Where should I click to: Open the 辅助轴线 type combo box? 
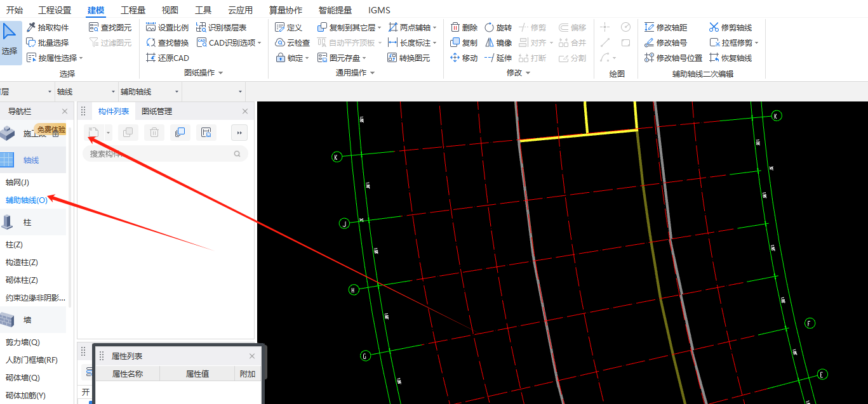(x=150, y=92)
